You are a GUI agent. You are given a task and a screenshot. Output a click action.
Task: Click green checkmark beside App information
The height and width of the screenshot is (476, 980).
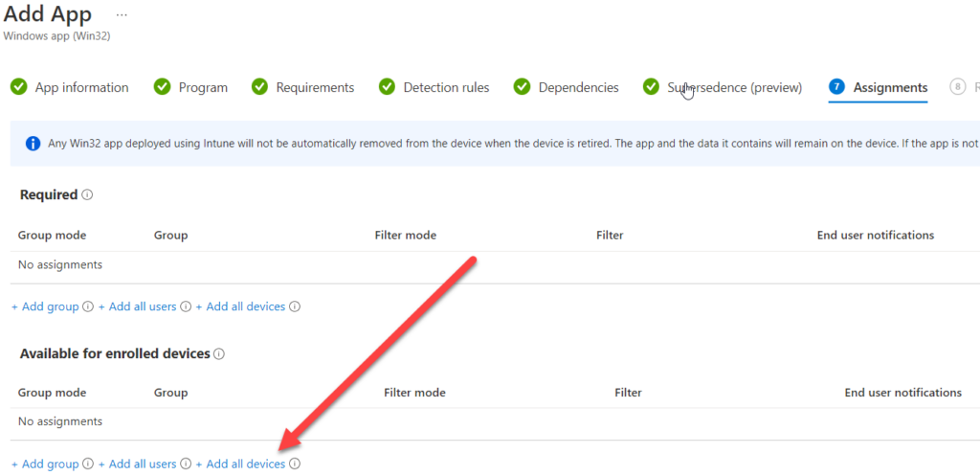click(19, 87)
